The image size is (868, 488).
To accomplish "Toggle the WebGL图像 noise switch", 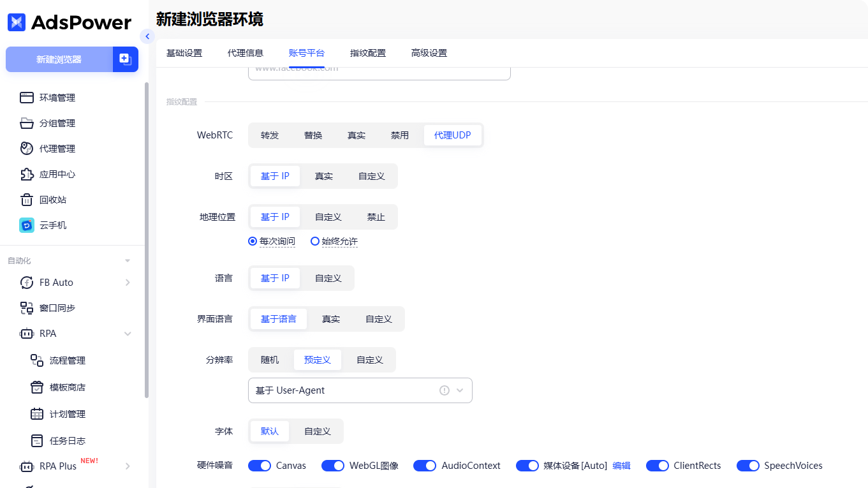I will (333, 466).
